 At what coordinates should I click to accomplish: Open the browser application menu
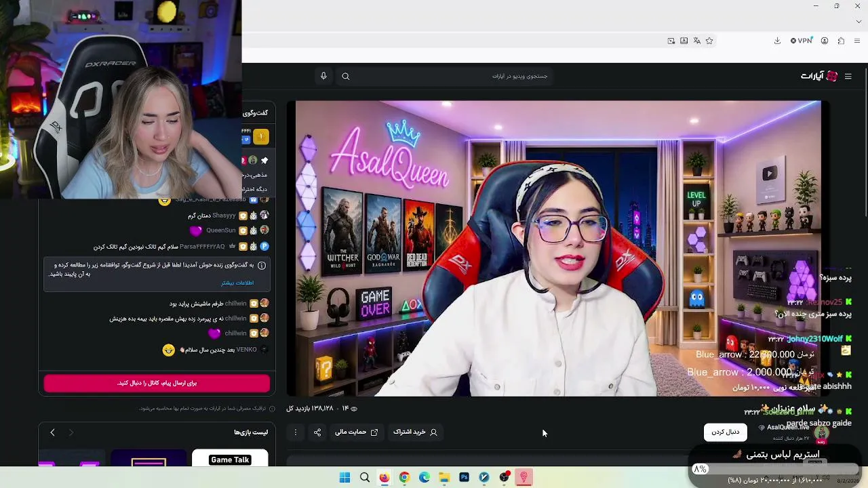point(857,41)
